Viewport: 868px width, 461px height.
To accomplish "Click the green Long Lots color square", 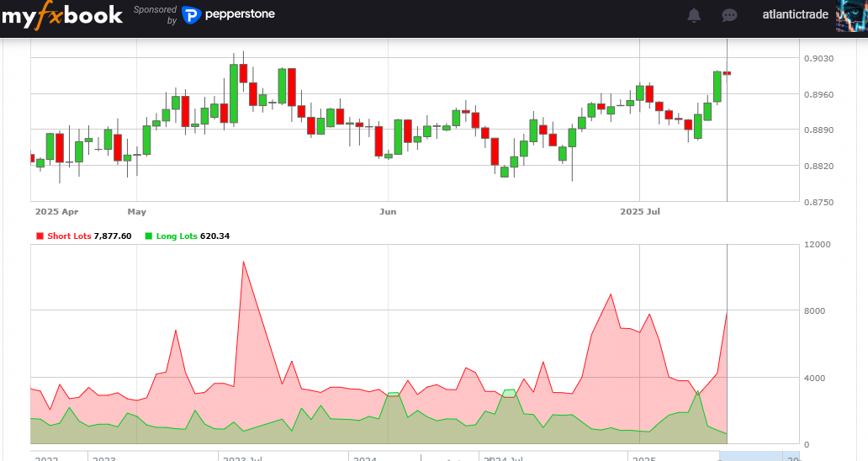I will (148, 236).
